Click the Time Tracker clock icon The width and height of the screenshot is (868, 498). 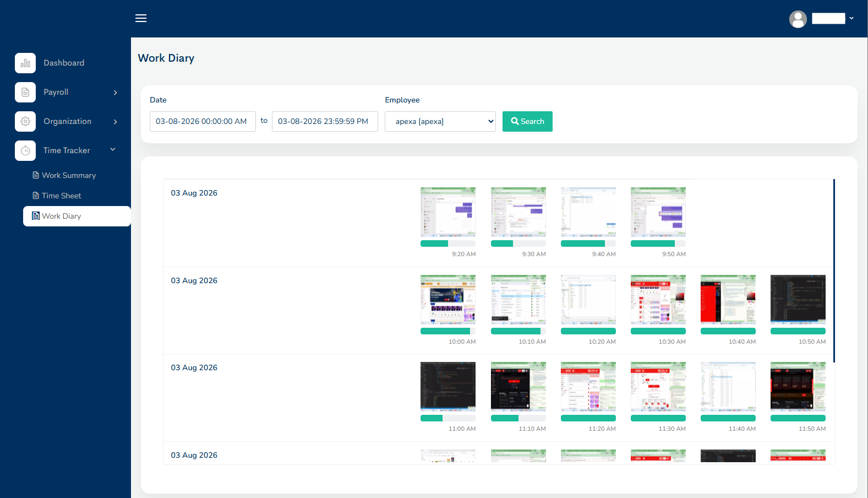(25, 151)
